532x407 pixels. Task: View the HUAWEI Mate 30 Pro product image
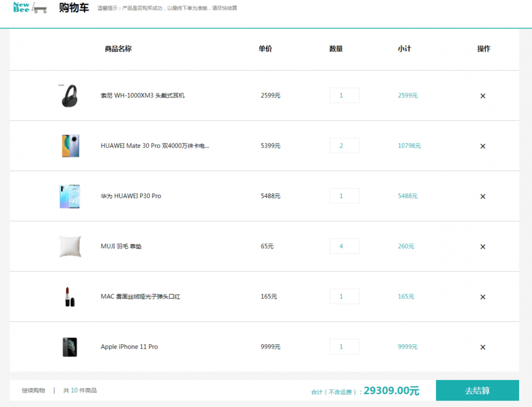[70, 145]
